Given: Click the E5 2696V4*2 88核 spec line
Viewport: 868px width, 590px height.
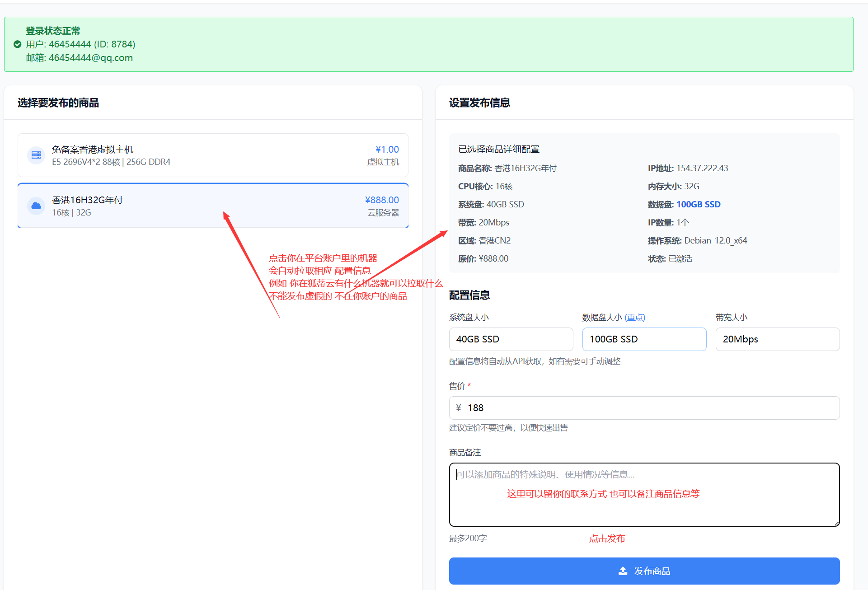Looking at the screenshot, I should click(x=111, y=162).
